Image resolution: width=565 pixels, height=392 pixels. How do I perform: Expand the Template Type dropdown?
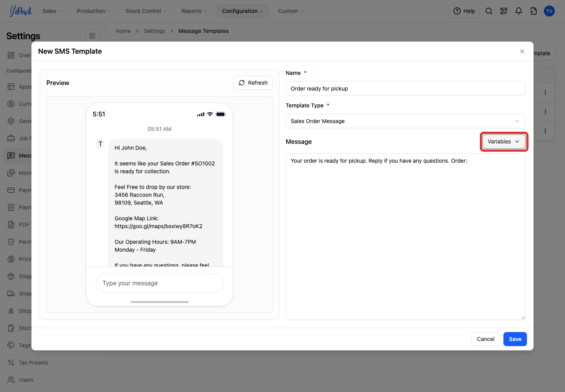tap(405, 121)
